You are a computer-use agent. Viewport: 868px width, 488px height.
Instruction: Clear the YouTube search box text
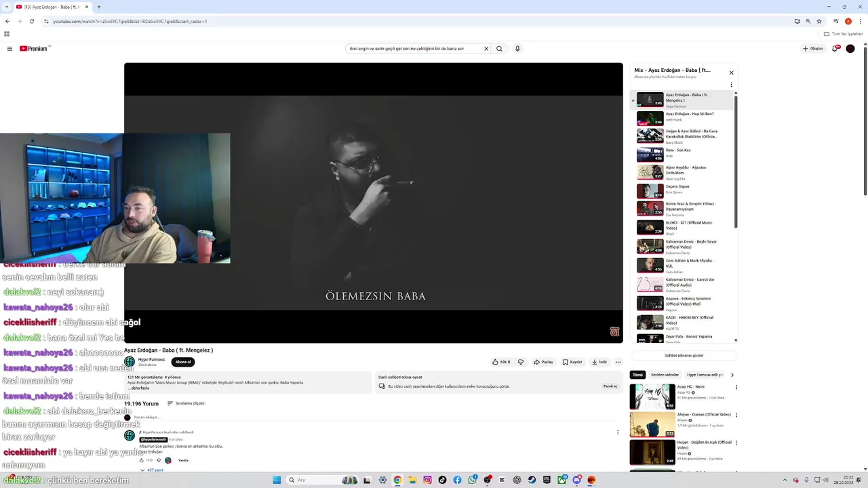486,49
